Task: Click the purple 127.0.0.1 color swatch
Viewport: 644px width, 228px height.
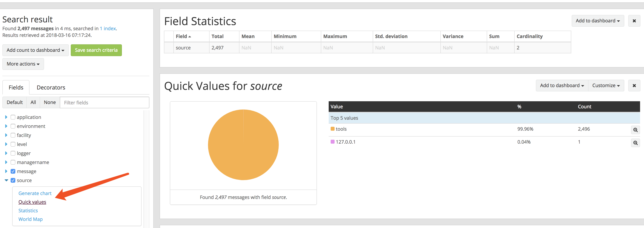Action: click(x=332, y=142)
